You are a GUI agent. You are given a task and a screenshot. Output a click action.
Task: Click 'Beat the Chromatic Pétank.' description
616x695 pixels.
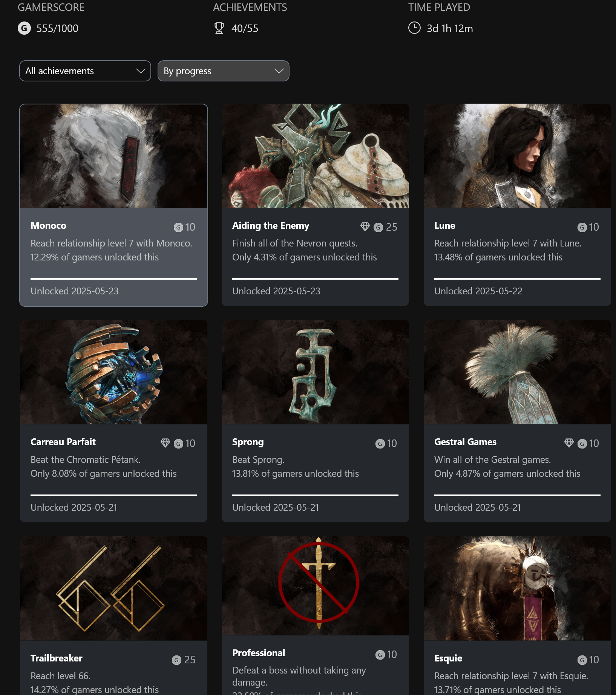tap(86, 459)
